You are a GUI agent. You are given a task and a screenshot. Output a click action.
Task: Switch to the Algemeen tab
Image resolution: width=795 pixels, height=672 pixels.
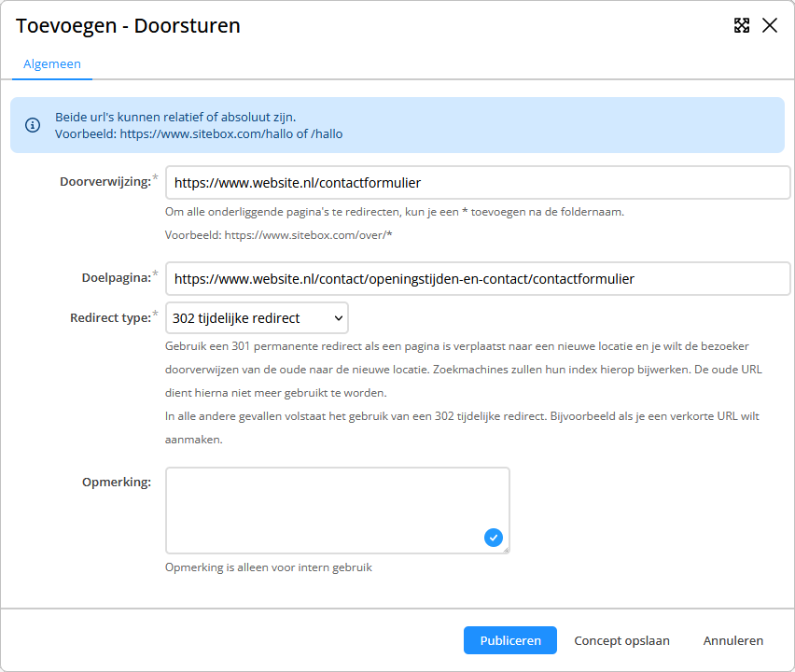[x=52, y=63]
